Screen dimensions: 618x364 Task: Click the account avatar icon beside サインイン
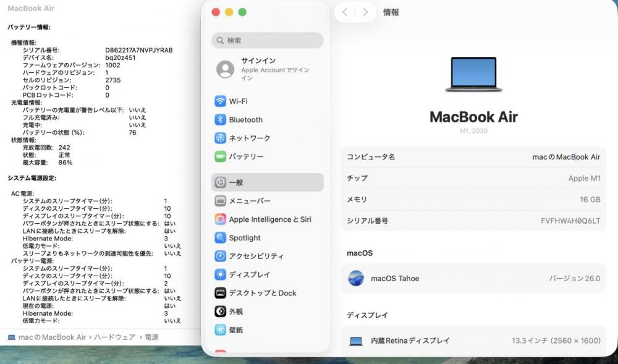tap(226, 69)
